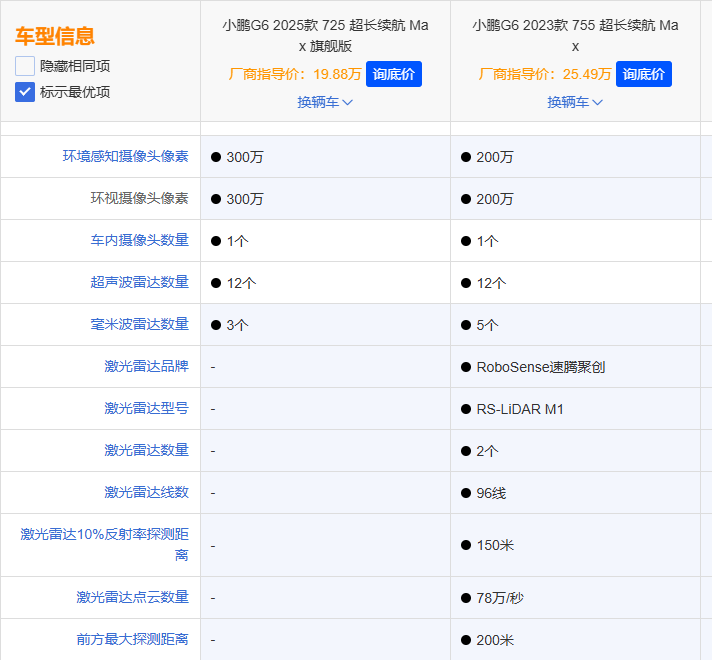This screenshot has width=712, height=660.
Task: Uncheck the 标示最优项 checkbox
Action: pos(25,92)
